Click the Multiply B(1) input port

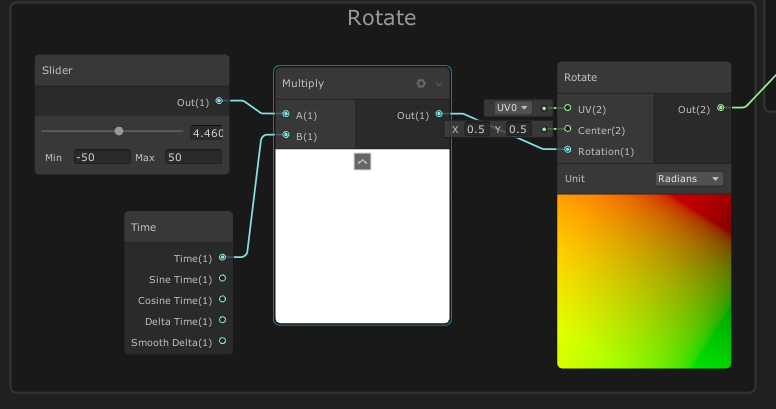click(x=286, y=135)
